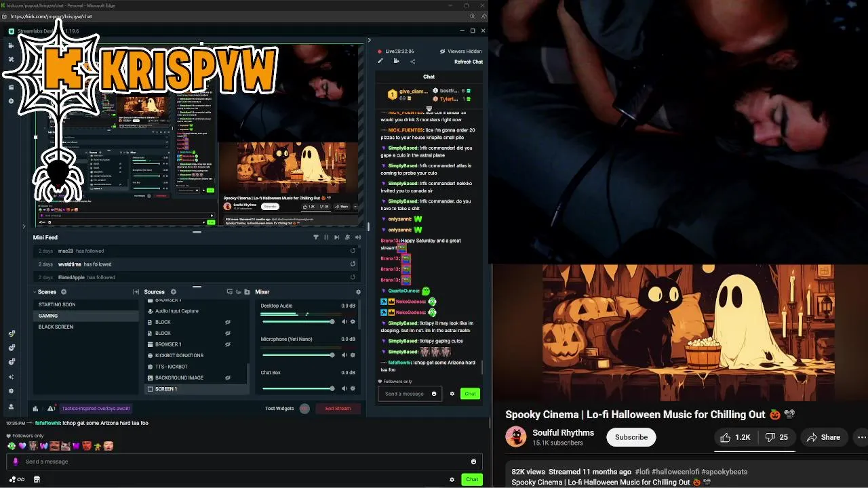Open emoji picker in bottom message box
Viewport: 868px width, 488px height.
coord(473,462)
